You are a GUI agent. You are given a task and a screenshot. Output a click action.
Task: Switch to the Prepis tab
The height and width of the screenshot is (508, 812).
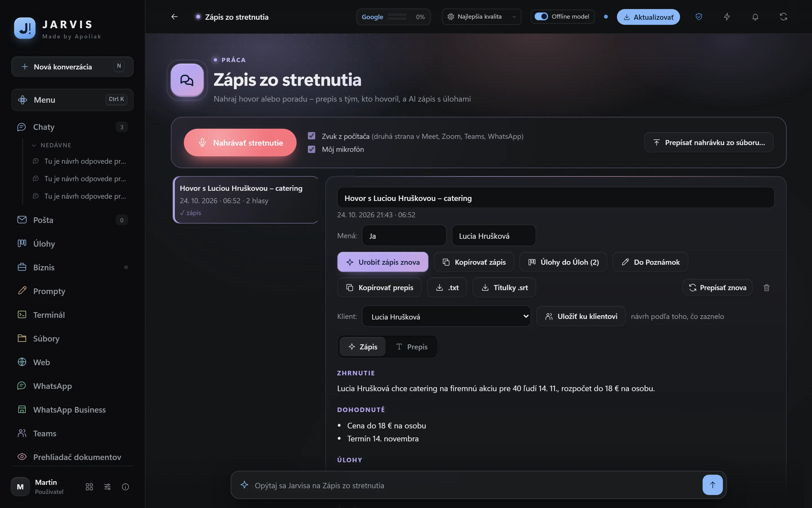pyautogui.click(x=412, y=347)
